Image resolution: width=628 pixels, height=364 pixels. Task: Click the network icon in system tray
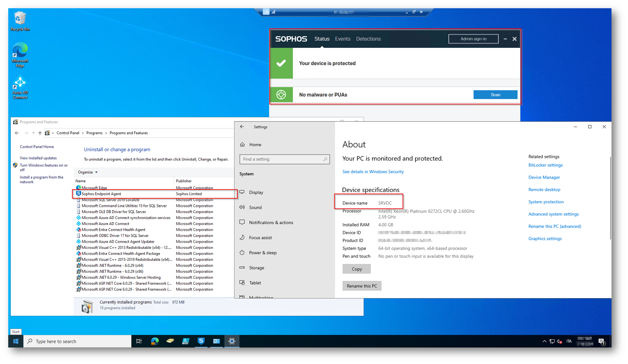point(552,342)
